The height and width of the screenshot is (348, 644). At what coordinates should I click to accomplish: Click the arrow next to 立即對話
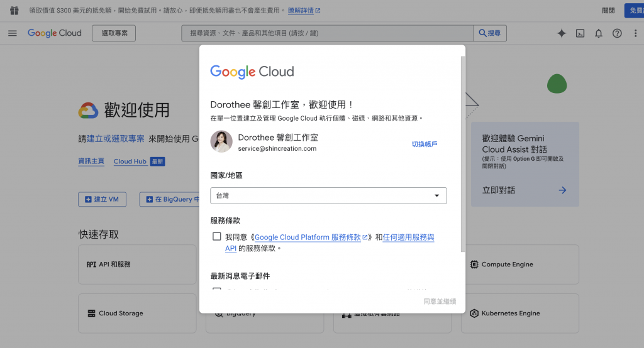[x=562, y=190]
